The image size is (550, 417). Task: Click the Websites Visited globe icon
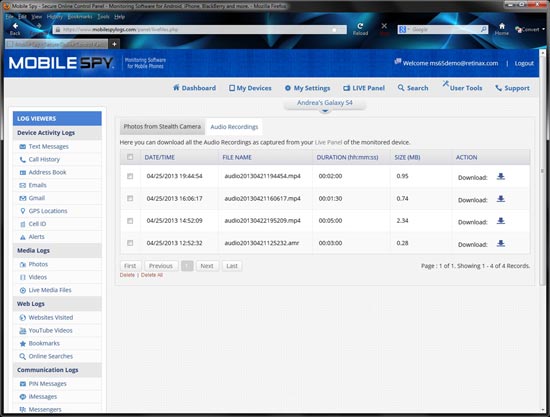pyautogui.click(x=22, y=318)
